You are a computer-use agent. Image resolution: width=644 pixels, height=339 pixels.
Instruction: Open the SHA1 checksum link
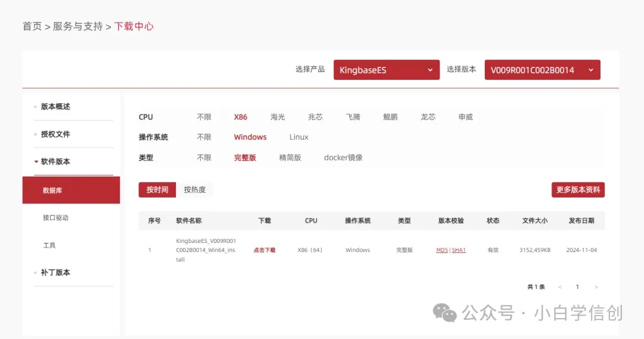tap(459, 250)
